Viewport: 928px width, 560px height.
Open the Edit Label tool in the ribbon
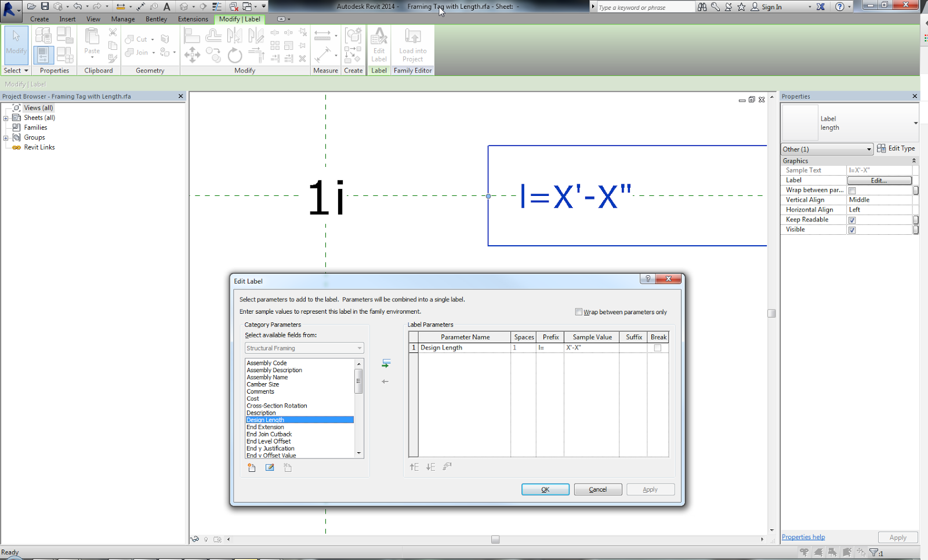point(379,45)
